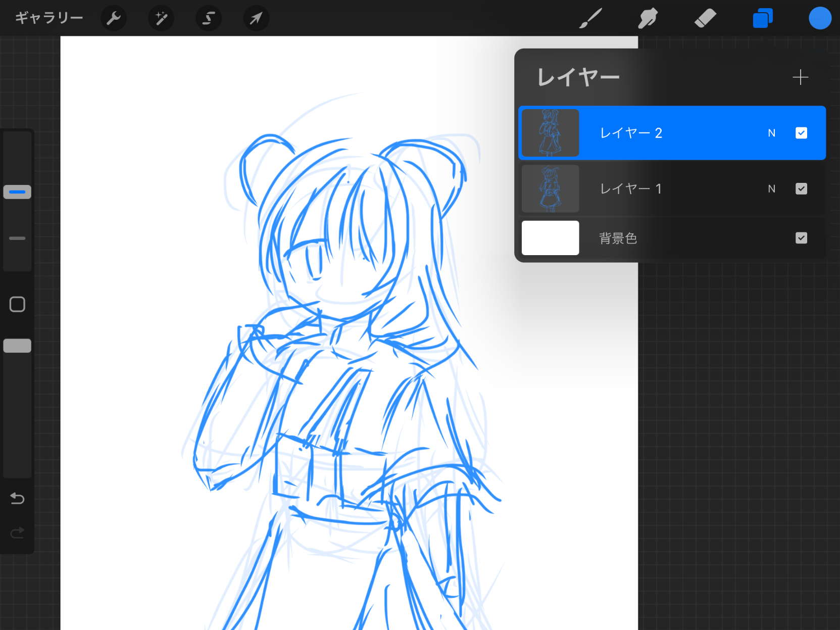
Task: Select the レイヤー 1 row
Action: click(x=657, y=188)
